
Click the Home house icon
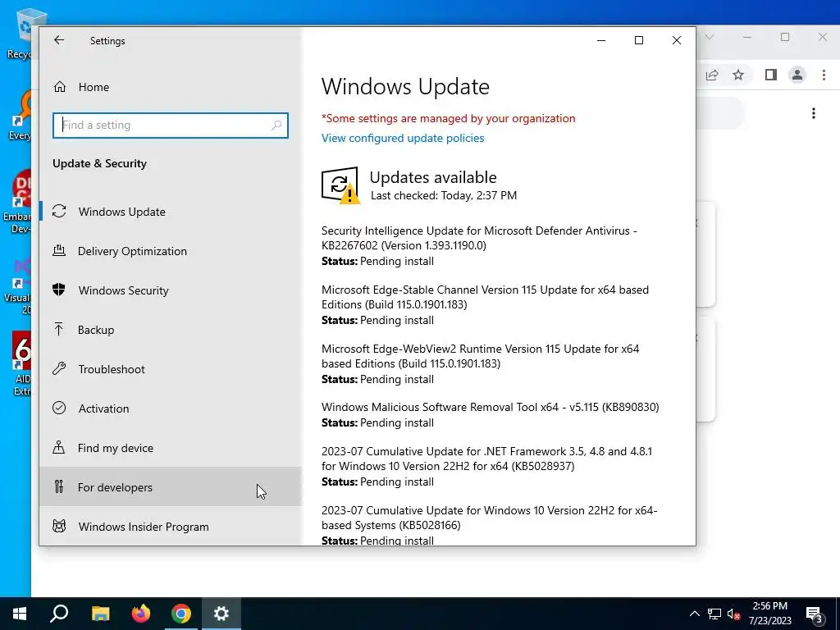pos(59,87)
